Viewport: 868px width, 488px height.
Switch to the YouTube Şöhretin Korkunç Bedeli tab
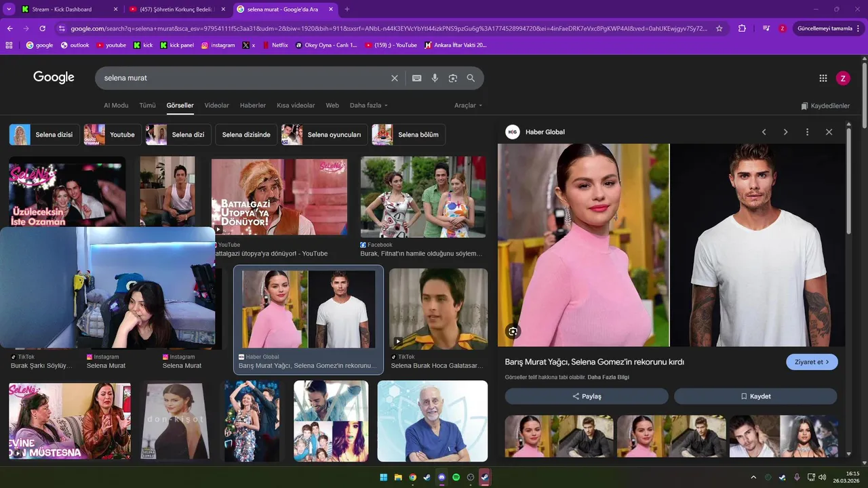click(178, 9)
